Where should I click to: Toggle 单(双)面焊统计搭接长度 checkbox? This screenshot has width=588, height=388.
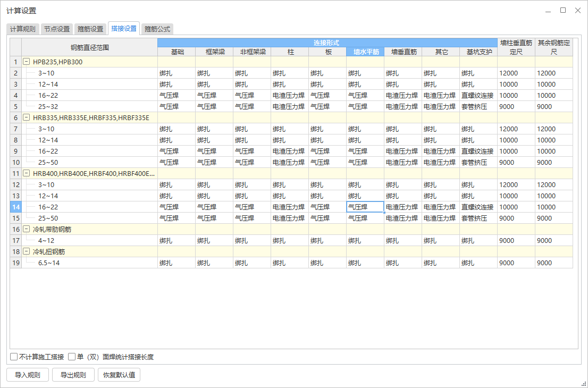[72, 357]
